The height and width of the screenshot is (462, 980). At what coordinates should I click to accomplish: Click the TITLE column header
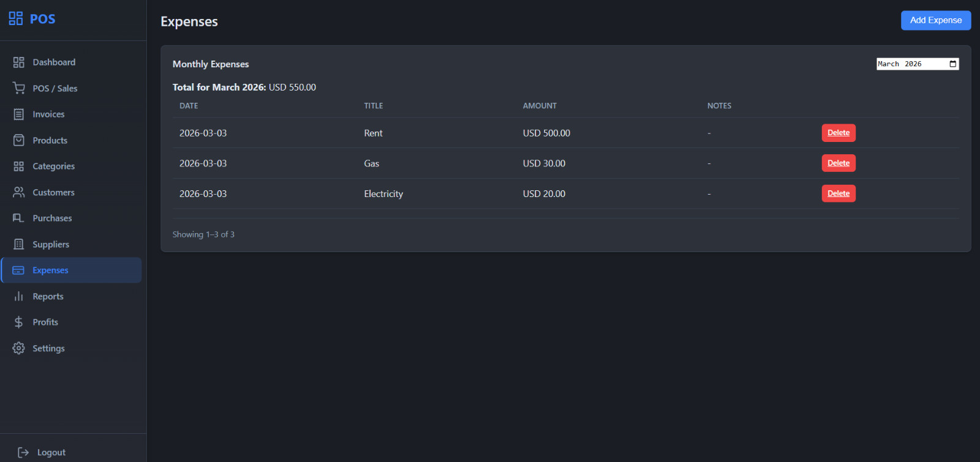pos(374,106)
